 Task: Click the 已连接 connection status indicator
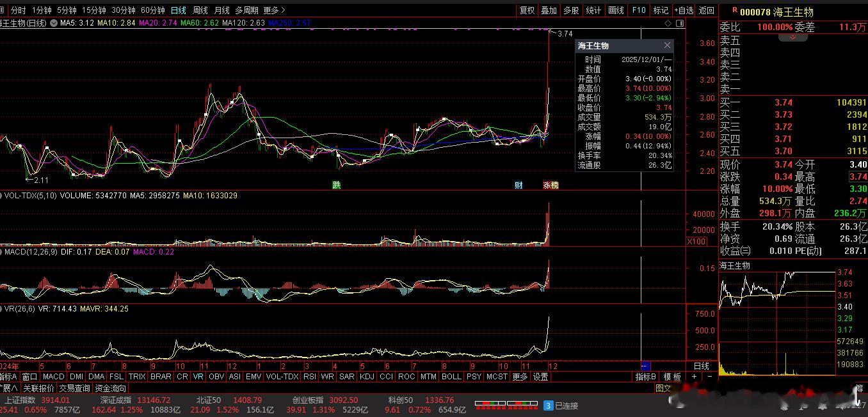561,405
